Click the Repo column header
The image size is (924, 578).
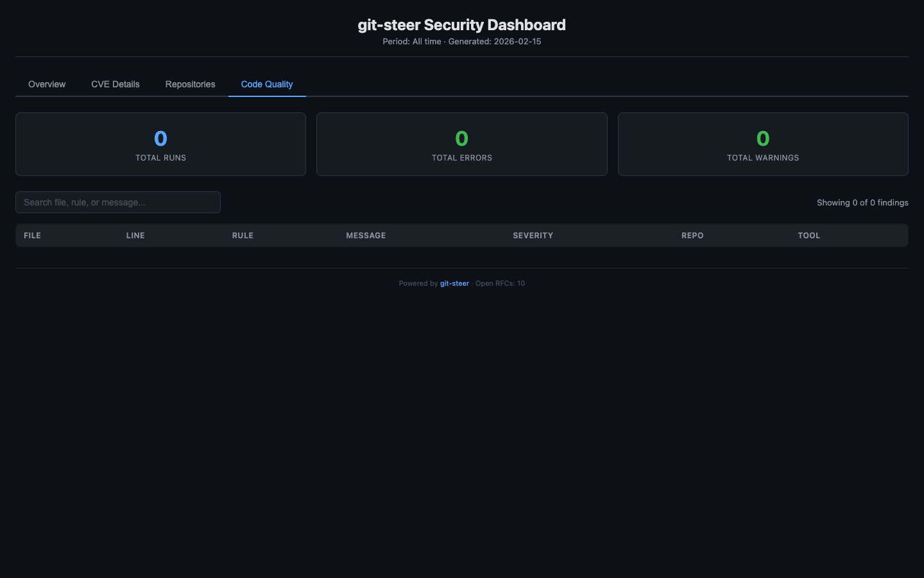[x=692, y=236]
